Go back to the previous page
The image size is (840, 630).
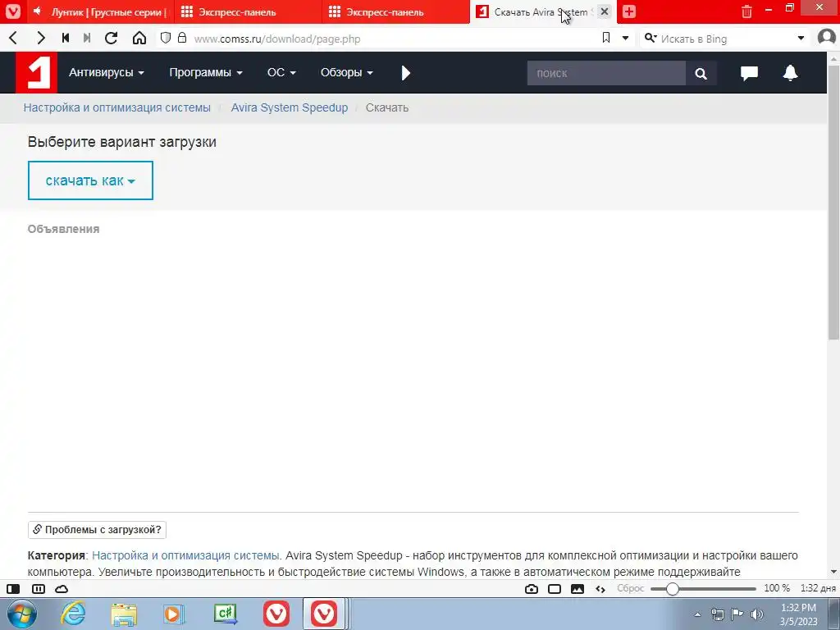click(14, 38)
